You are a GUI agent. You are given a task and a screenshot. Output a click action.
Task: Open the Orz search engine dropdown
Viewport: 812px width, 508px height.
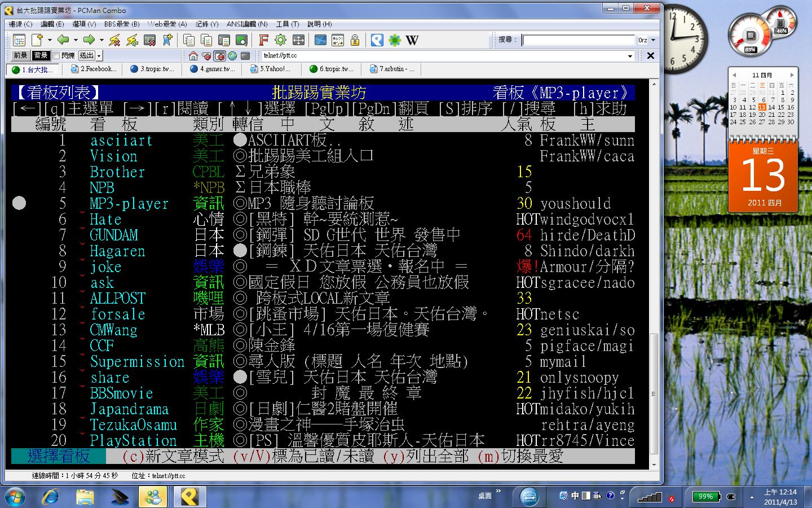click(654, 40)
